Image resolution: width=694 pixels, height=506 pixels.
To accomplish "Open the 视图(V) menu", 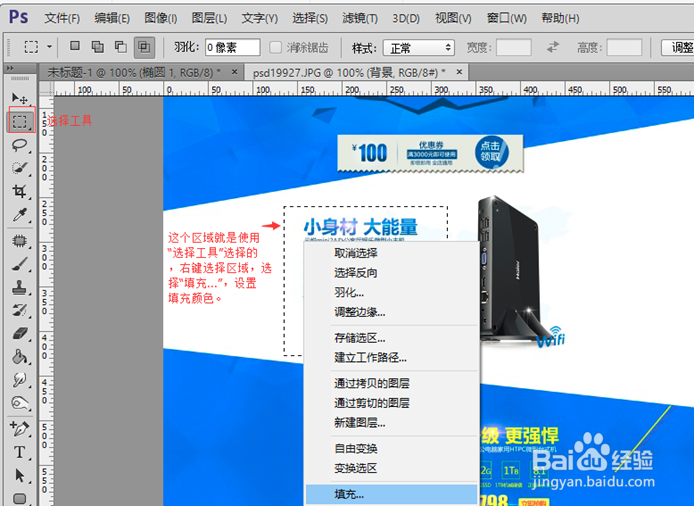I will point(453,18).
